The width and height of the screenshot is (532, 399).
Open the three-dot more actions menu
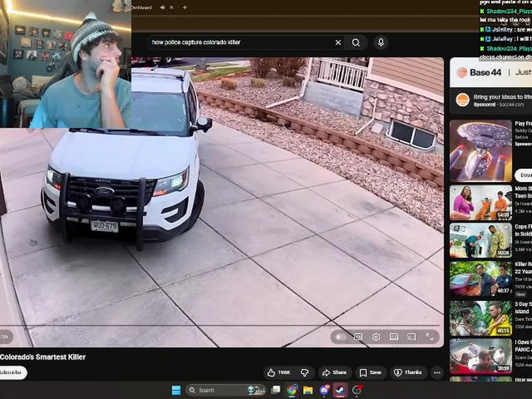tap(437, 372)
